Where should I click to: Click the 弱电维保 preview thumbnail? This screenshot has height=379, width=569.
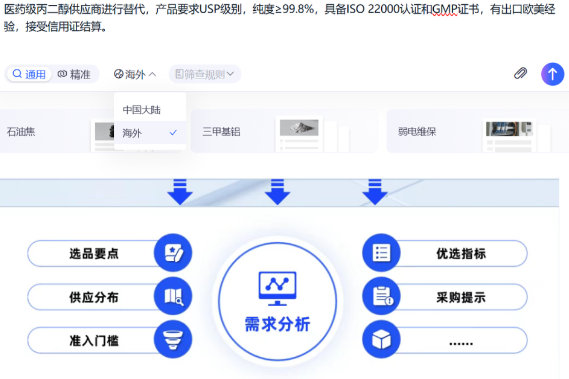(509, 136)
